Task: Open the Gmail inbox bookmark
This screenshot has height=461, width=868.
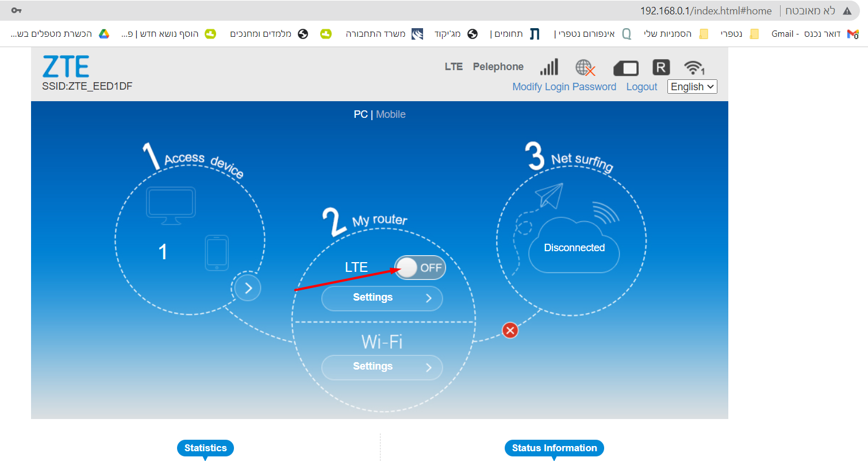Action: [815, 34]
